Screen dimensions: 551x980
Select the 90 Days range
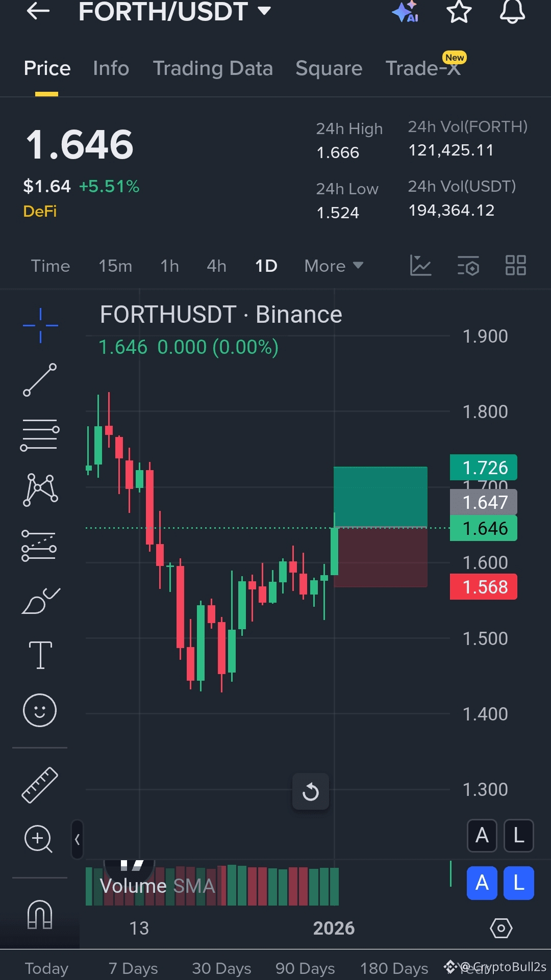point(305,968)
